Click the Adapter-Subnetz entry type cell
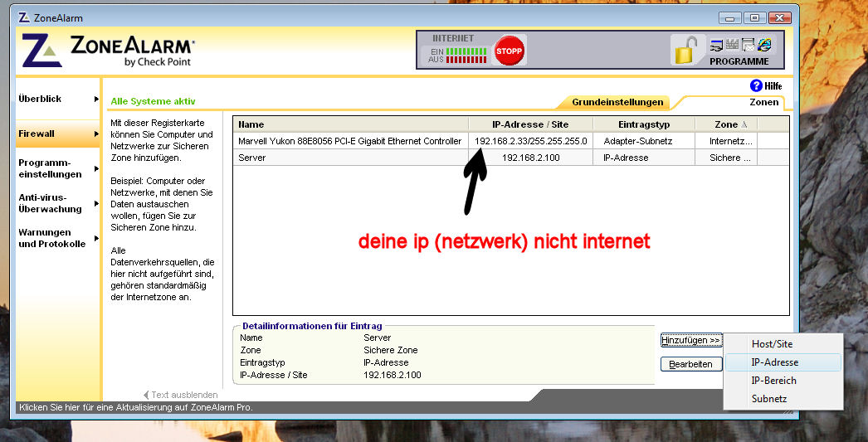868x442 pixels. [644, 141]
